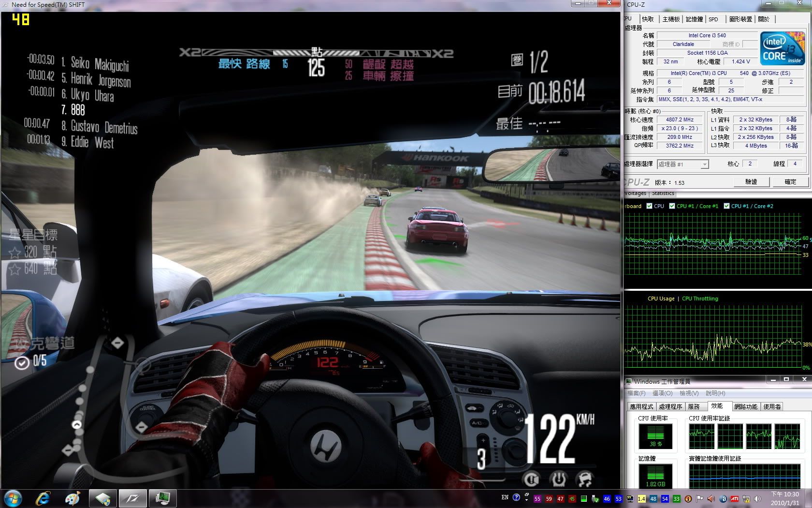The image size is (812, 508).
Task: Open the green Task Manager CPU meter tray icon
Action: [x=584, y=499]
